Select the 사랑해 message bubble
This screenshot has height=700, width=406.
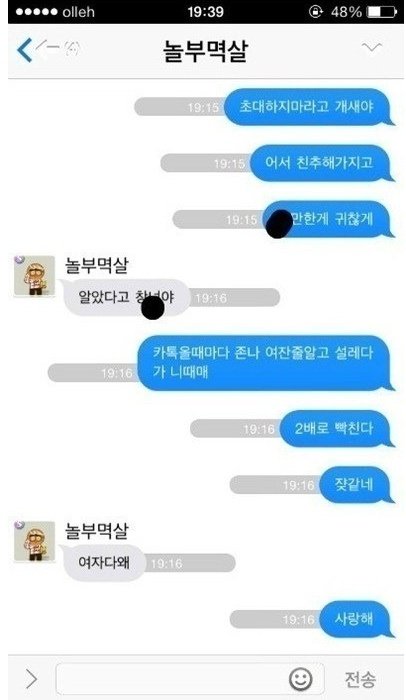pos(356,619)
